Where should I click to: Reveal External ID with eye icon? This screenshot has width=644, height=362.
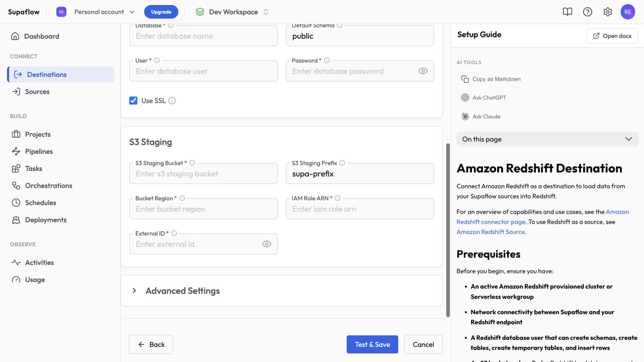[267, 244]
